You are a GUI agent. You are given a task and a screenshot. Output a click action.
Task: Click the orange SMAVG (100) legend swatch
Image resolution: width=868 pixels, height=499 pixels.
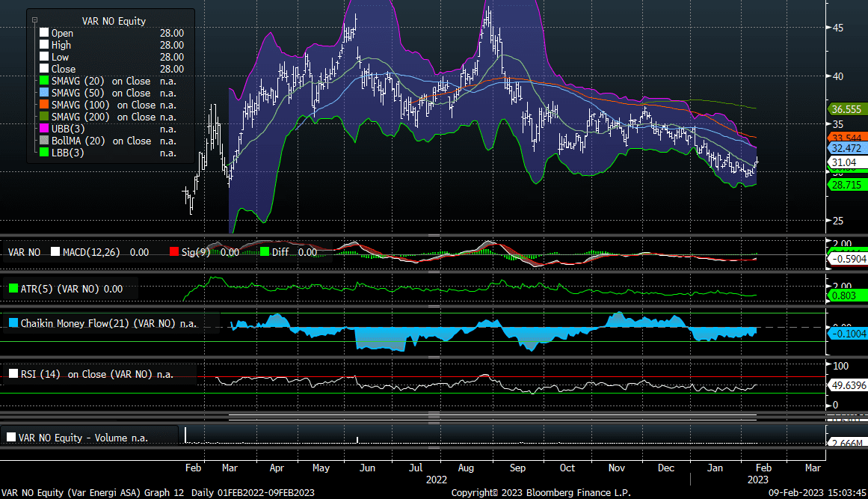44,105
